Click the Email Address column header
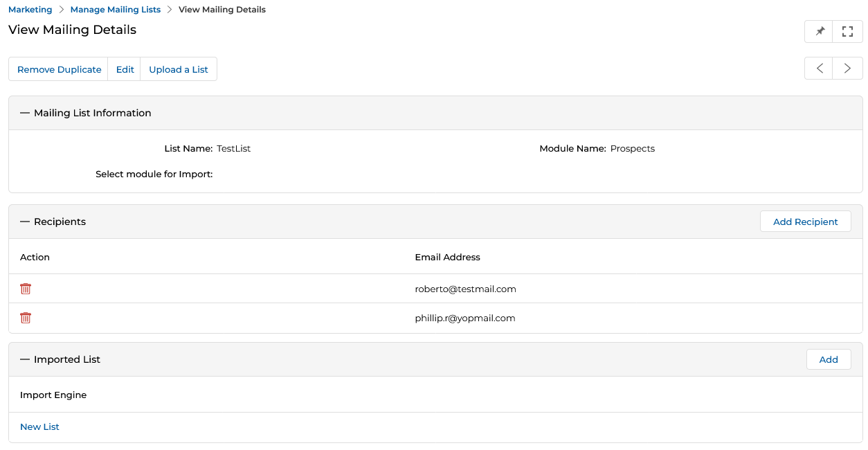 [x=448, y=257]
